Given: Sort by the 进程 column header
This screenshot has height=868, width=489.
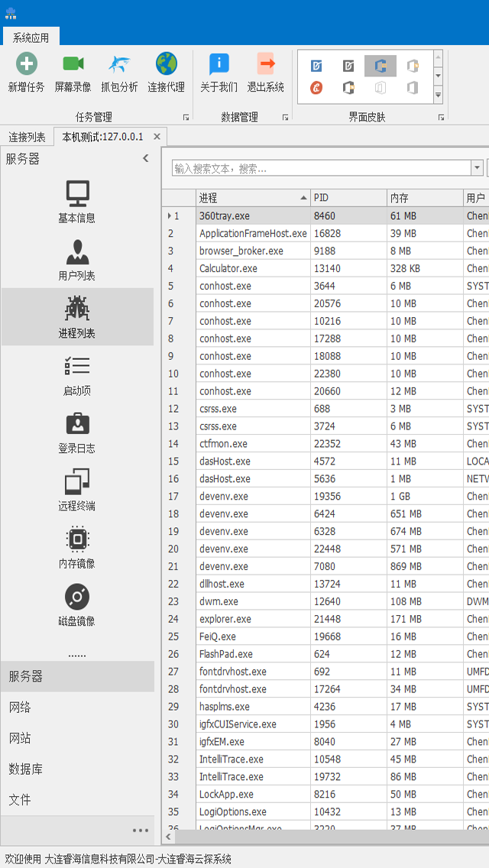Looking at the screenshot, I should (252, 198).
